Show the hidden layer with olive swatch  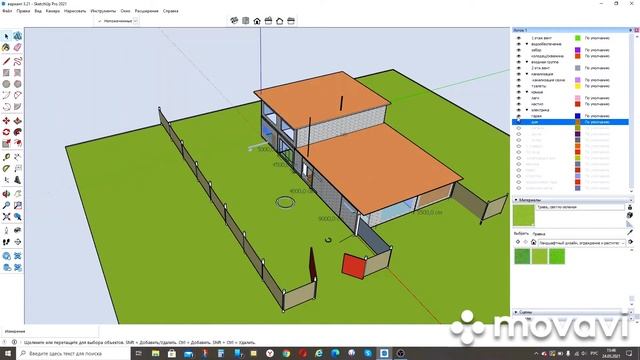[x=519, y=128]
